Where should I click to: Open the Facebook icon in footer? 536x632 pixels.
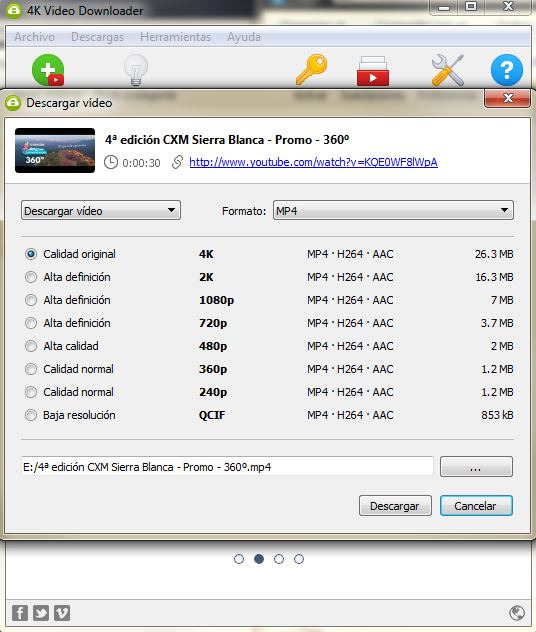pyautogui.click(x=20, y=613)
